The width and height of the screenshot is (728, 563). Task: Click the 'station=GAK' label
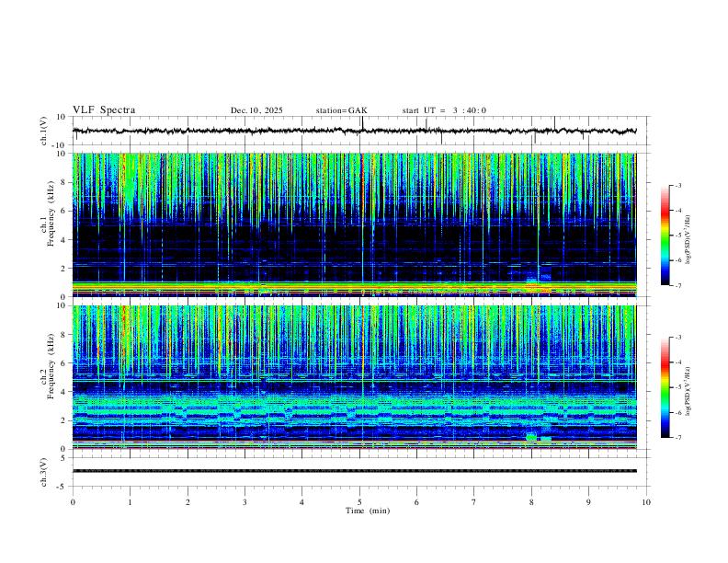click(x=341, y=110)
